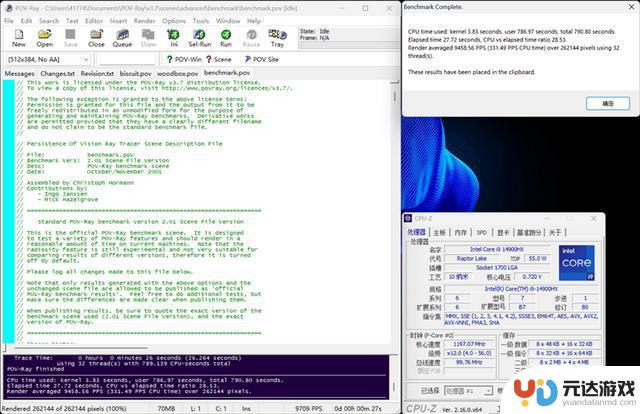This screenshot has height=414, width=640.
Task: Confirm the Benchmark Complete dialog button
Action: [608, 103]
